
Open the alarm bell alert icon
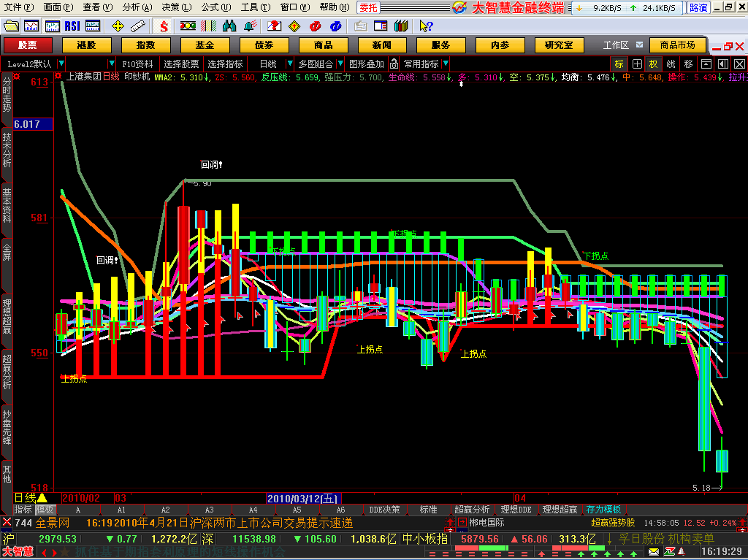click(250, 26)
